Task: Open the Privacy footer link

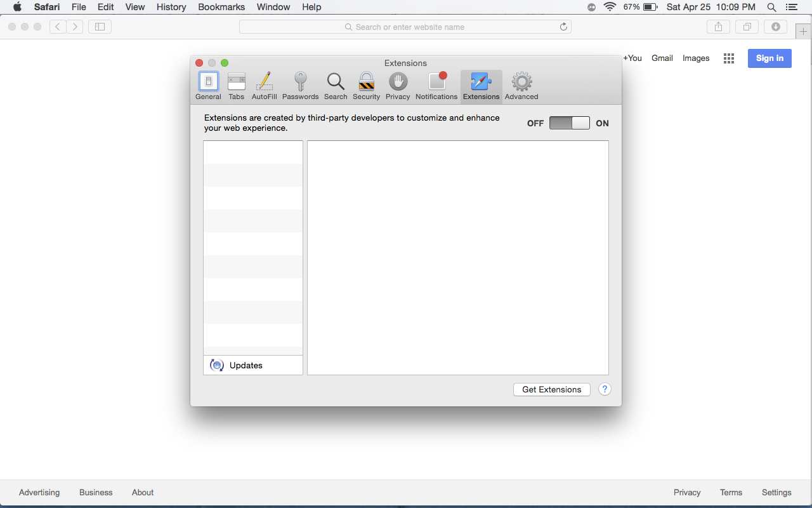Action: 687,492
